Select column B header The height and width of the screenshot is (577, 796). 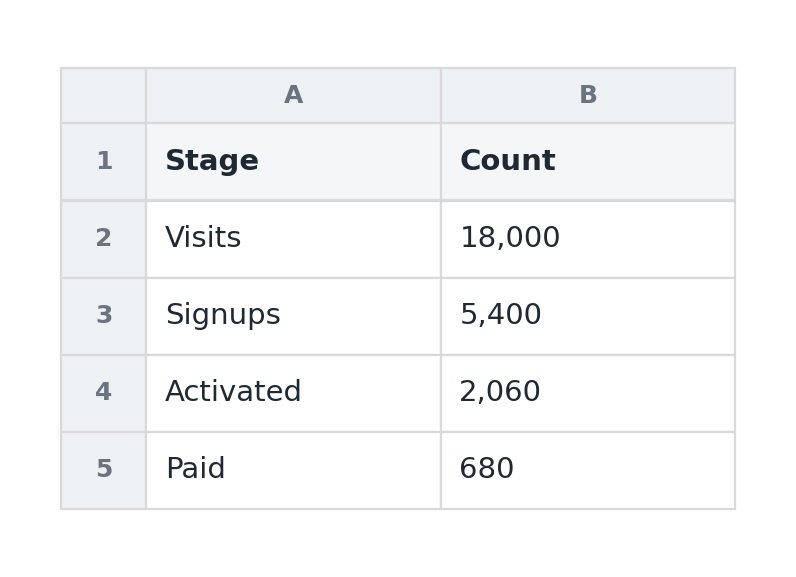588,95
